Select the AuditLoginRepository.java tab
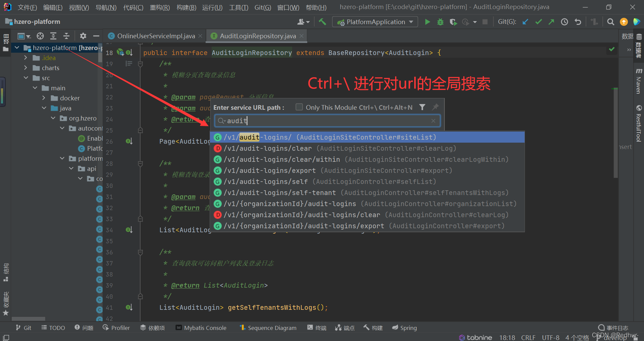This screenshot has height=341, width=644. coord(258,36)
